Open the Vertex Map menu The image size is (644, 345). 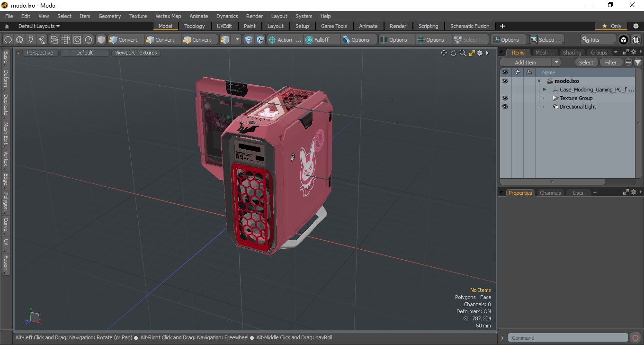click(168, 16)
